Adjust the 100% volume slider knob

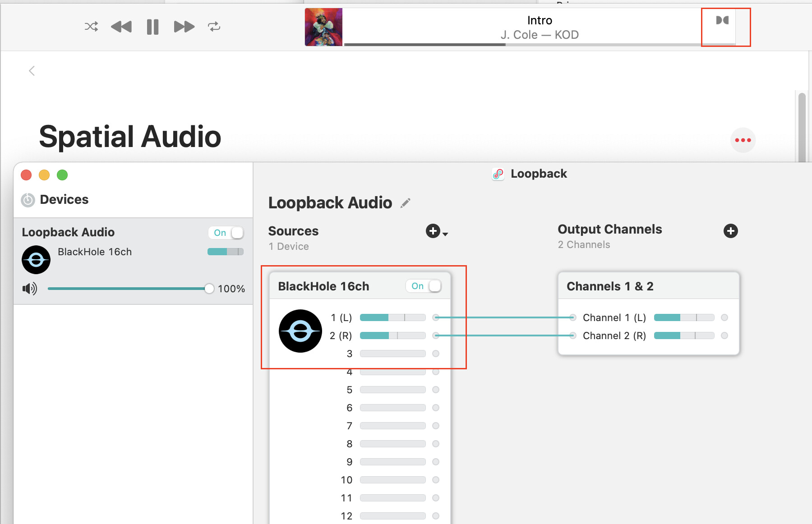(x=209, y=289)
